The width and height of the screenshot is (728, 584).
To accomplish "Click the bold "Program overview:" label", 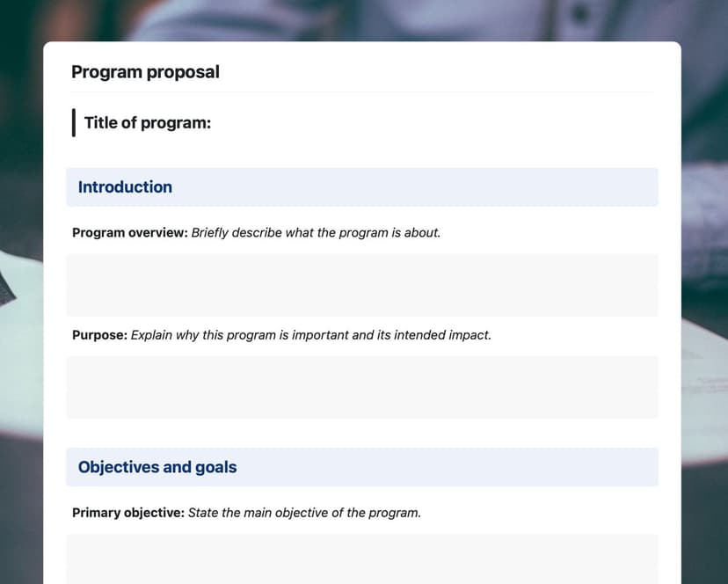I will click(129, 233).
